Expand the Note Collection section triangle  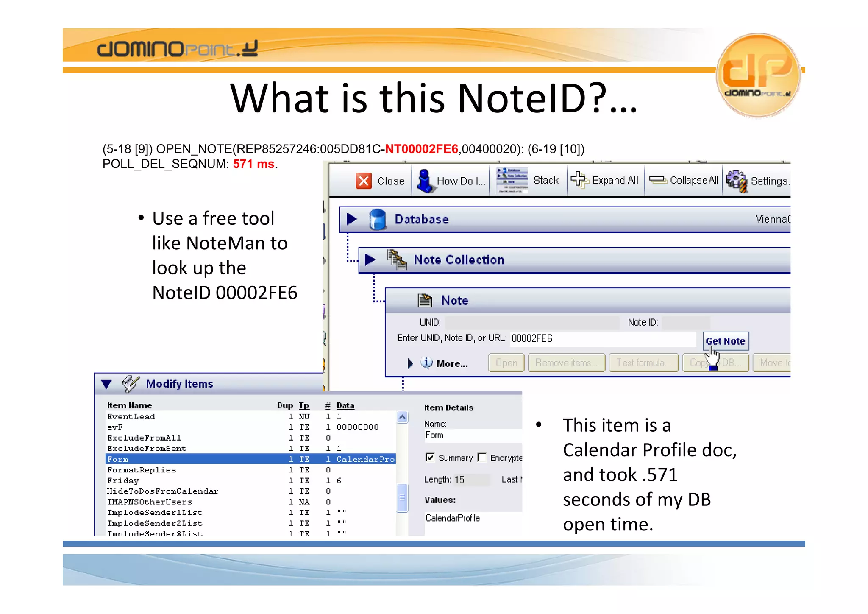pyautogui.click(x=370, y=260)
